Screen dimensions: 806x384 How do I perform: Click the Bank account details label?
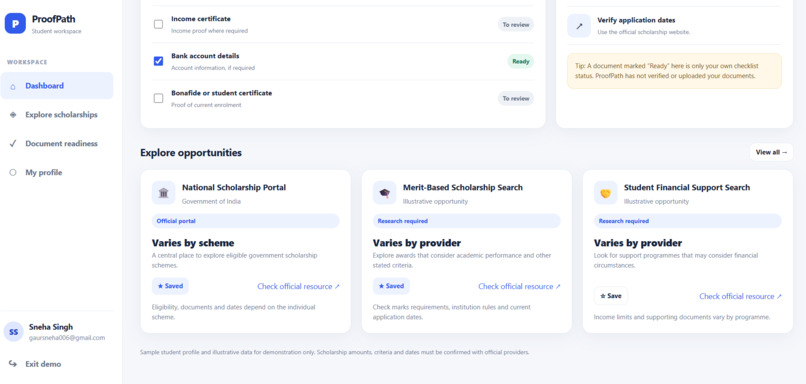tap(205, 56)
